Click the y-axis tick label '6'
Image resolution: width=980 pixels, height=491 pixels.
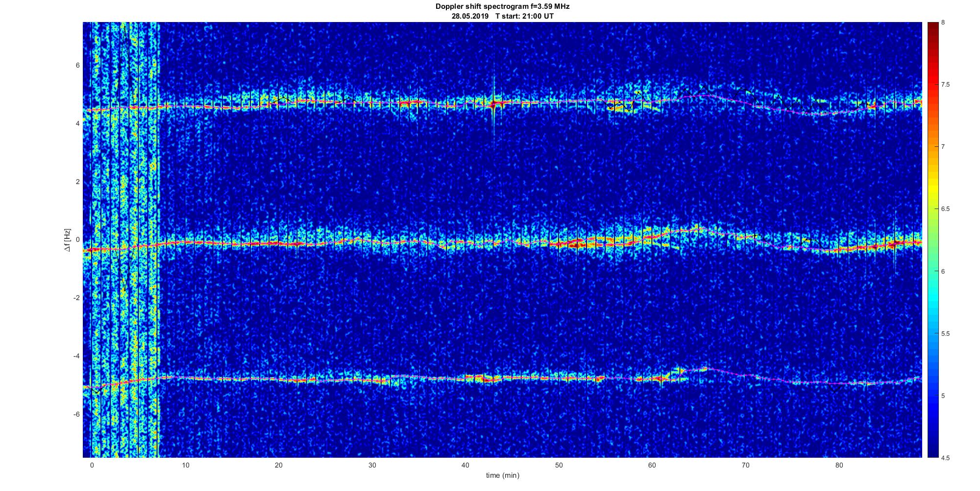(x=77, y=66)
